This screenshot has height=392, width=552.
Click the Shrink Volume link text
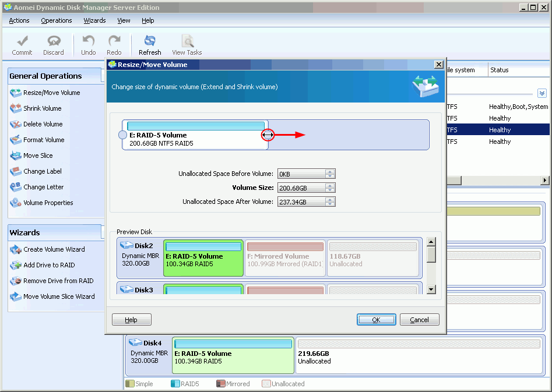[42, 108]
